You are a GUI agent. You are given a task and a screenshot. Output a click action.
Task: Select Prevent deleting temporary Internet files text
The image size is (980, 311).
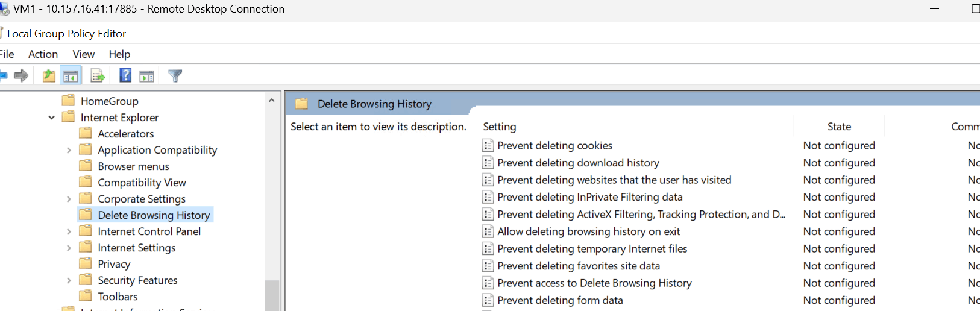coord(592,248)
